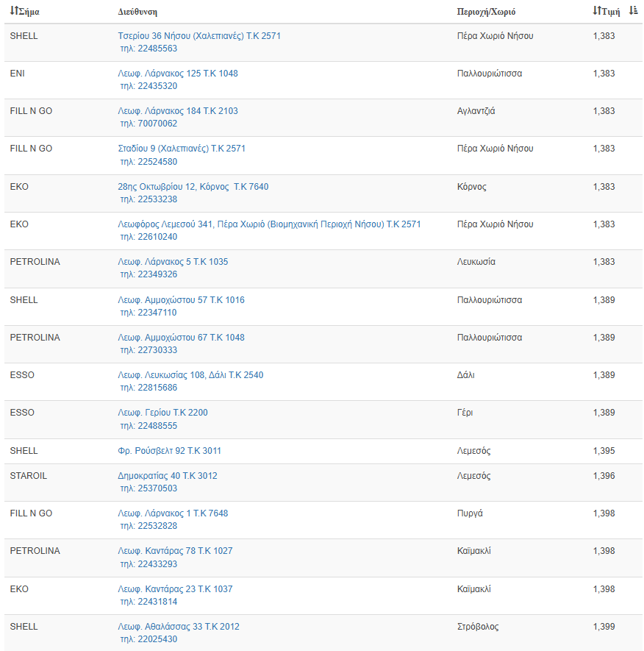Screen dimensions: 644x651
Task: Click phone number 22431814 link
Action: click(x=149, y=602)
